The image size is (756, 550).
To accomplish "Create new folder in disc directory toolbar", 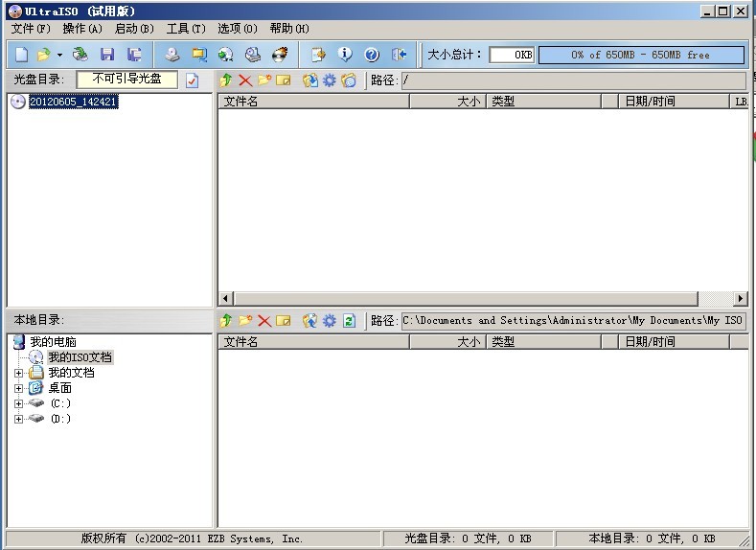I will click(264, 80).
